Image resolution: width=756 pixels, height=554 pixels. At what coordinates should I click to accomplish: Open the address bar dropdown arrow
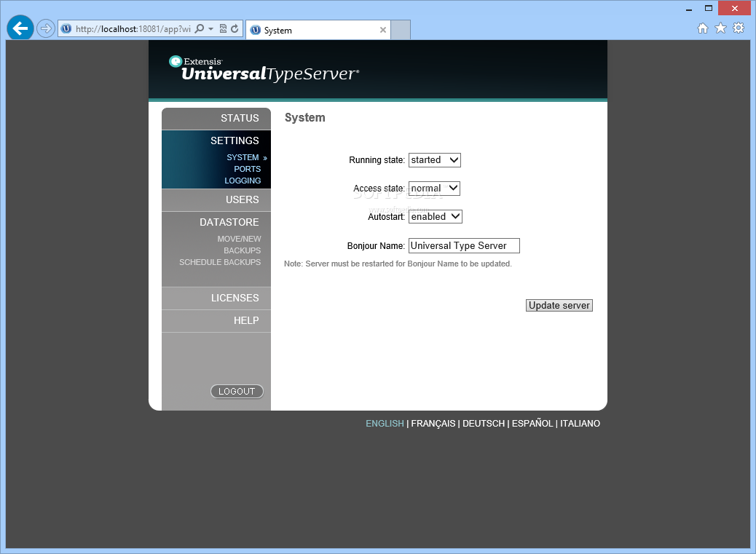(x=210, y=29)
